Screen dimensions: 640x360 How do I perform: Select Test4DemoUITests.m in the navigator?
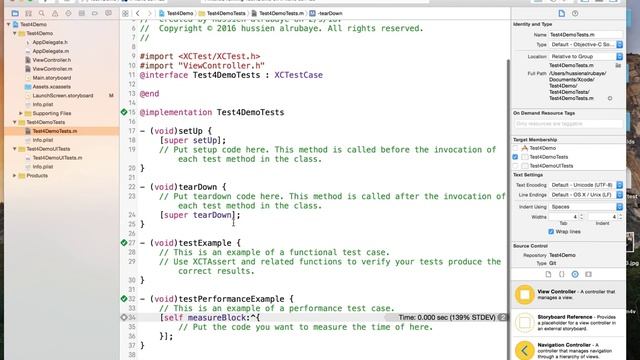click(57, 158)
